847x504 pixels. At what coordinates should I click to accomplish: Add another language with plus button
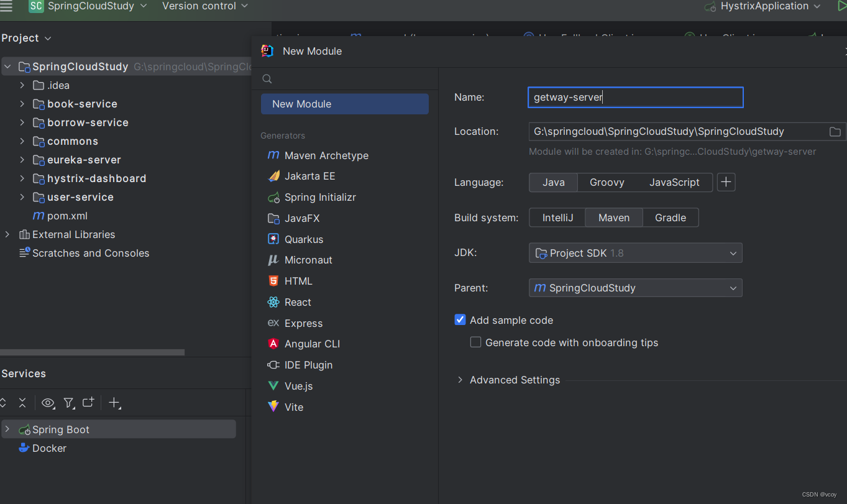[726, 182]
